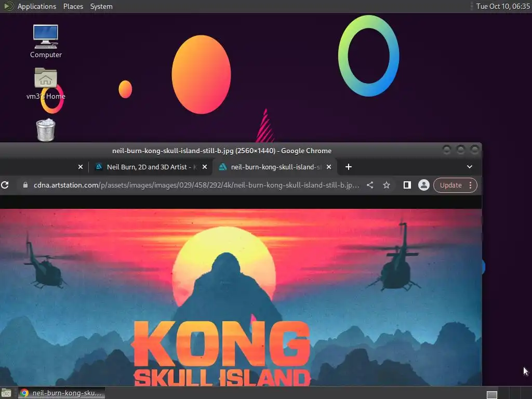Image resolution: width=532 pixels, height=399 pixels.
Task: Select vm3's Home folder icon
Action: [x=46, y=84]
